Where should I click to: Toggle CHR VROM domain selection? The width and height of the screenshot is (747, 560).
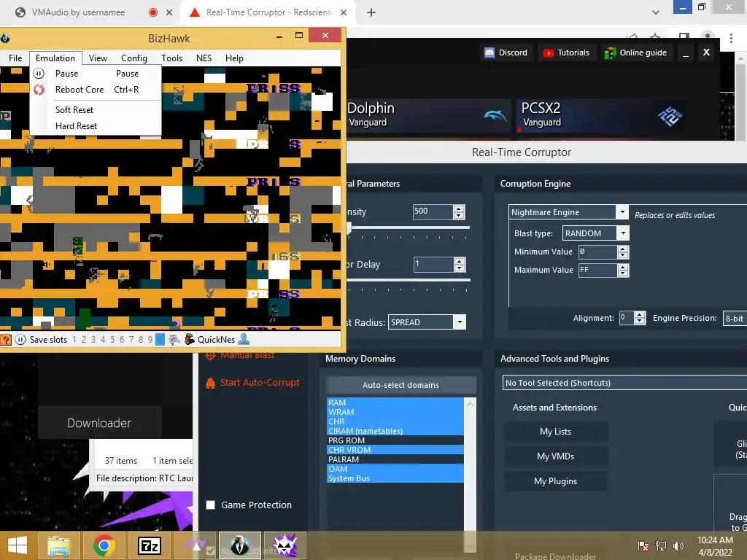395,450
